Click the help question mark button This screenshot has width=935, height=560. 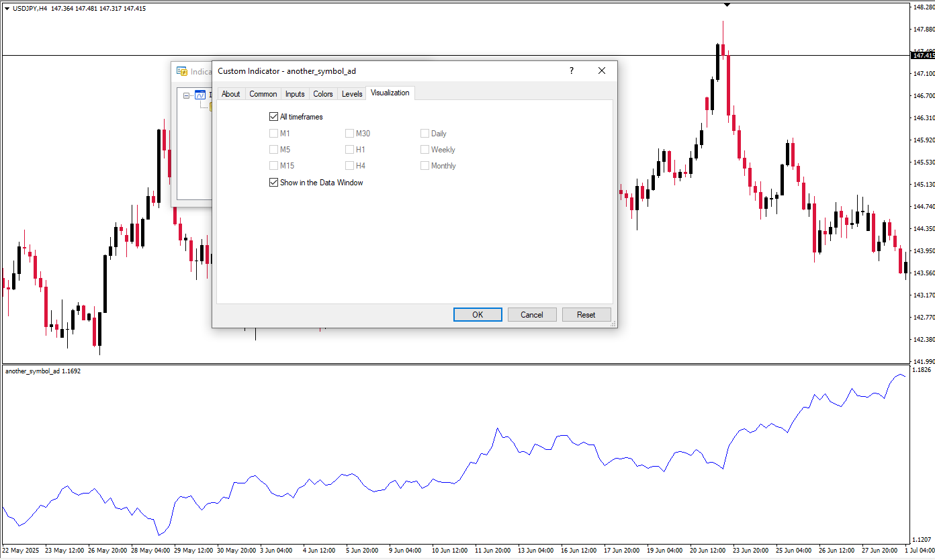(x=572, y=71)
